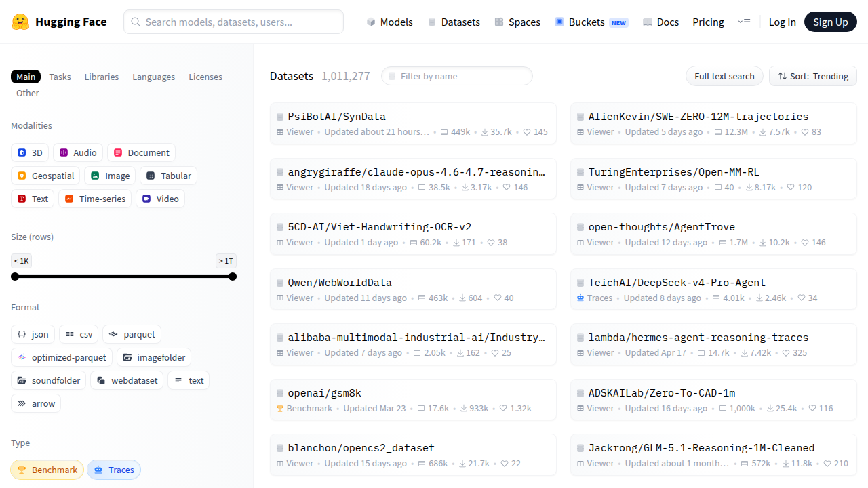Screen dimensions: 868x488
Task: Click the webdataset format icon
Action: [x=101, y=380]
